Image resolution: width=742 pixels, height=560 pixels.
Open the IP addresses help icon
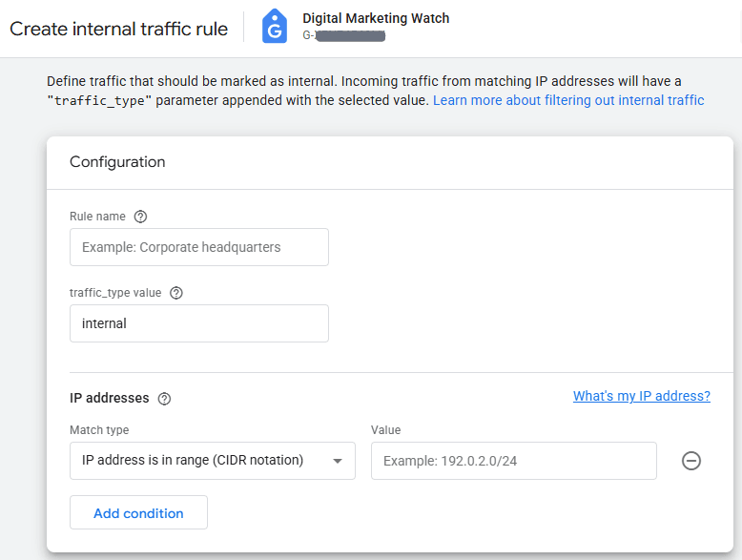click(164, 399)
